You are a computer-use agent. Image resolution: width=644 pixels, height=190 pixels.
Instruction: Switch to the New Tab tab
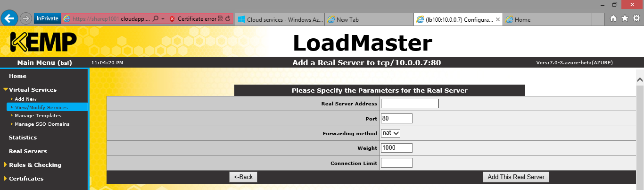pos(369,19)
